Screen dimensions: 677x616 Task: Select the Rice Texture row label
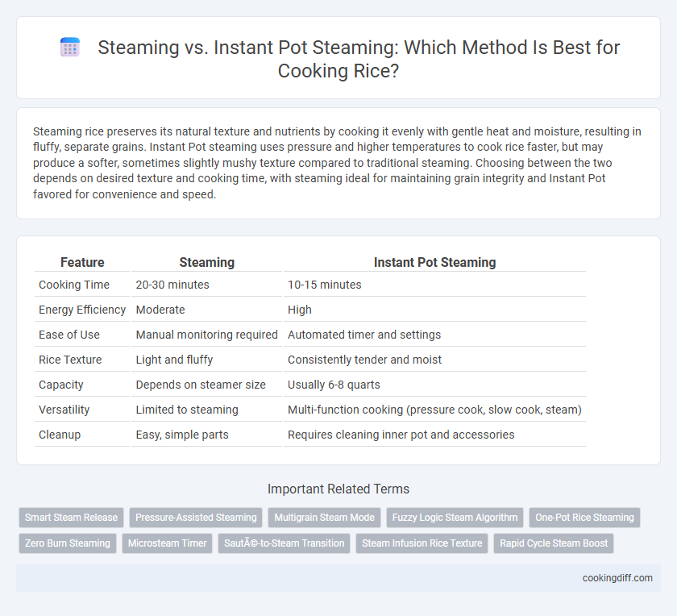pos(70,360)
